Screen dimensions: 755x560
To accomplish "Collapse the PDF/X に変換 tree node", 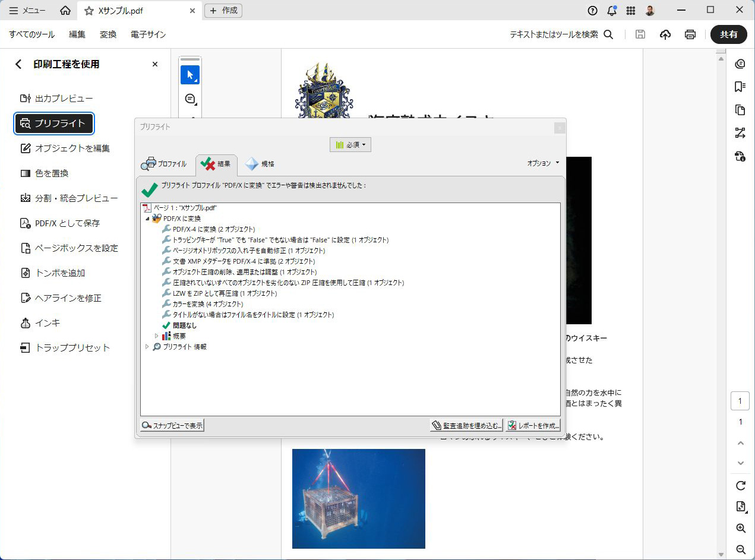I will click(x=147, y=219).
